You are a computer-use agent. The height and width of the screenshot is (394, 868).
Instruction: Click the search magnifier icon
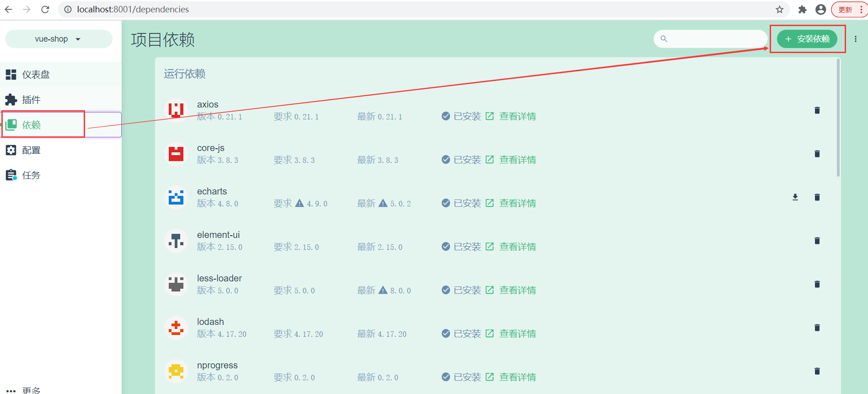pos(664,39)
